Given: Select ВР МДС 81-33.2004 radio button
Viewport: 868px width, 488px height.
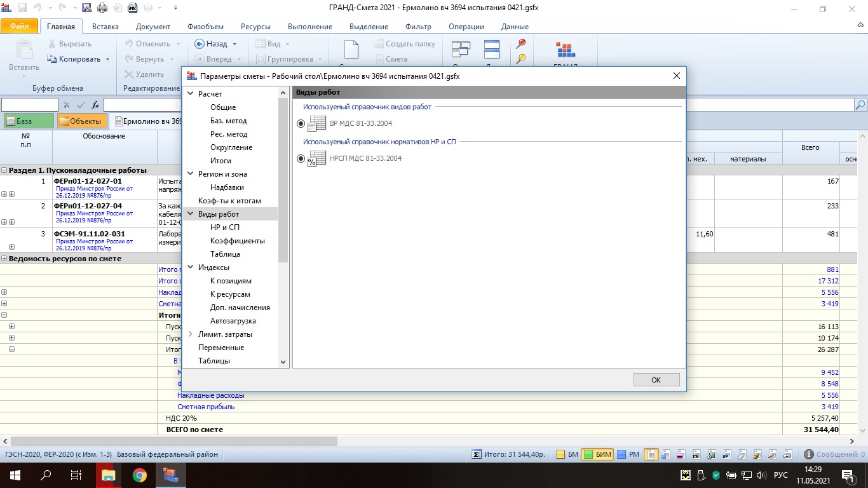Looking at the screenshot, I should pyautogui.click(x=301, y=123).
